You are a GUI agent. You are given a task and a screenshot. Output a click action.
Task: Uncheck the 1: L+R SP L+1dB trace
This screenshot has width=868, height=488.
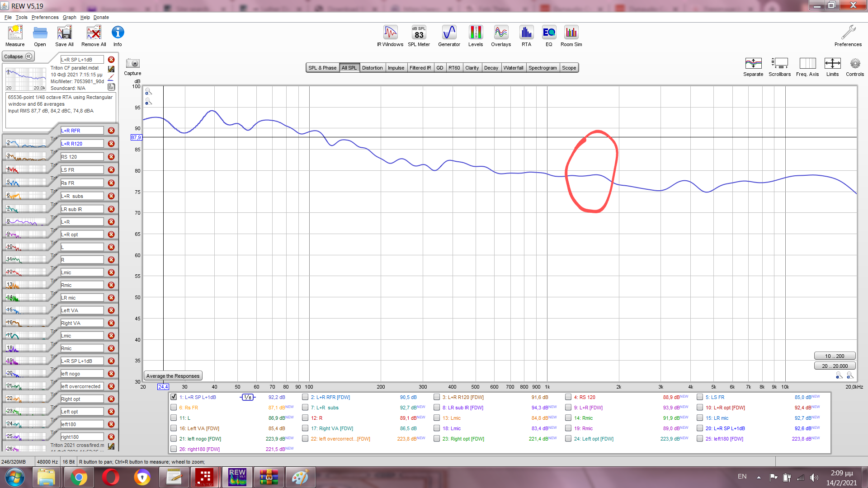174,397
